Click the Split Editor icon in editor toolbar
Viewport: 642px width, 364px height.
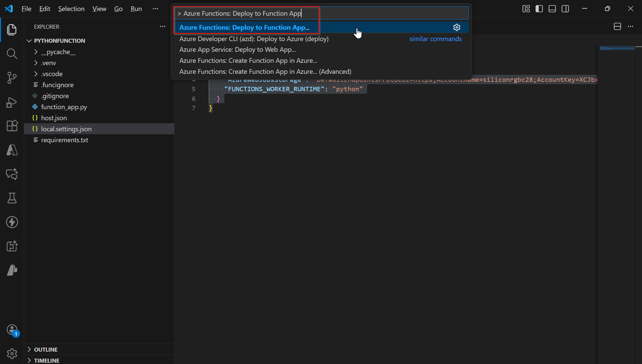[617, 26]
